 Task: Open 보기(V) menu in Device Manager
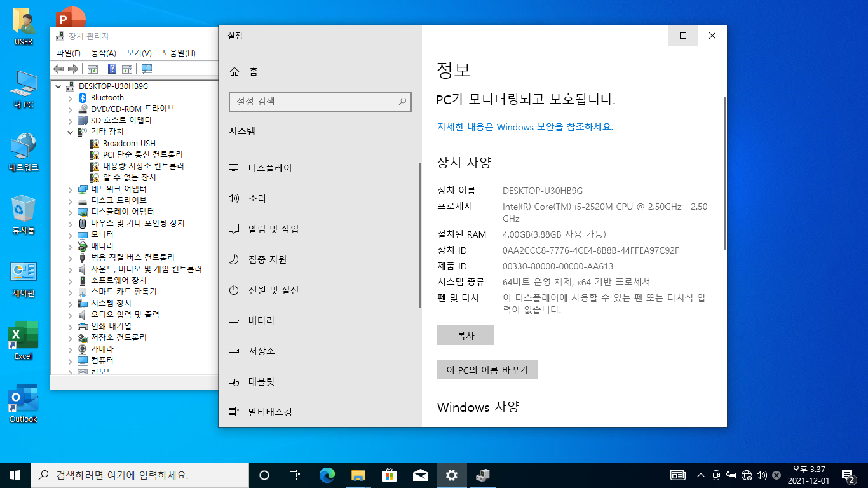click(139, 53)
